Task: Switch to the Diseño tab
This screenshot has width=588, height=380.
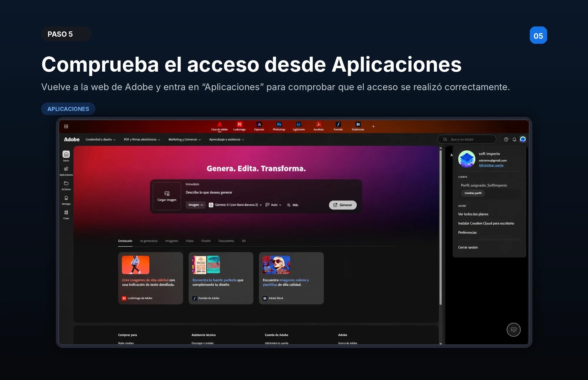Action: click(206, 241)
